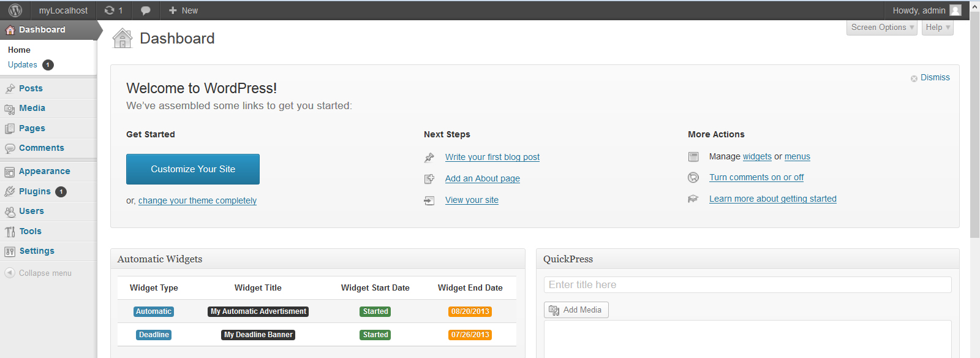Click the Tools icon in sidebar
Viewport: 980px width, 358px height.
(x=10, y=232)
